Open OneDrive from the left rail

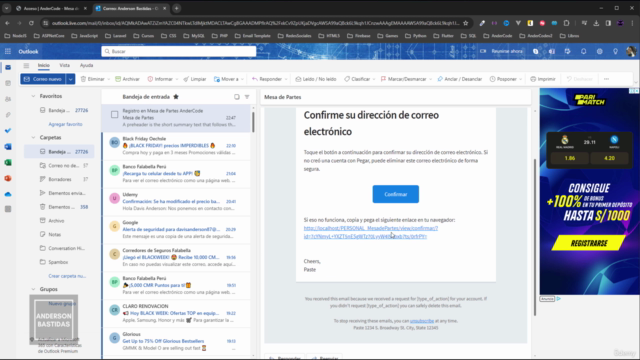point(8,194)
